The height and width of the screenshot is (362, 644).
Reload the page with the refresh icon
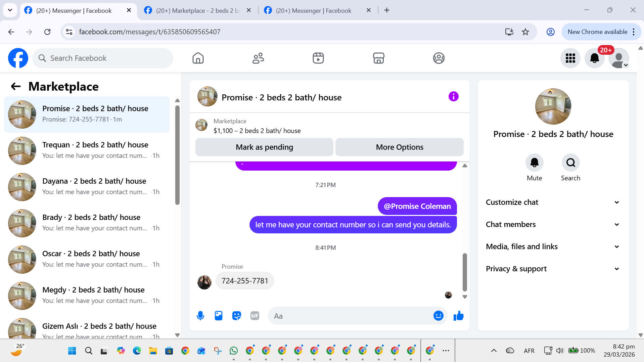point(47,32)
